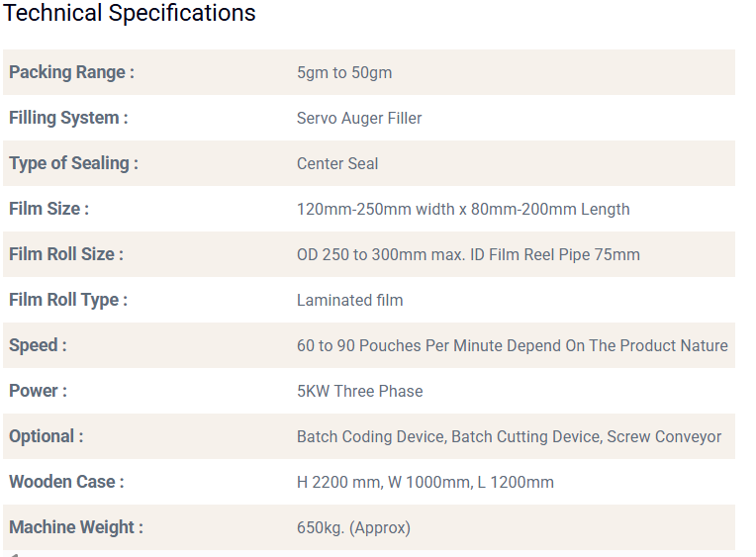Screen dimensions: 756x557
Task: Click the Optional row label
Action: click(46, 436)
